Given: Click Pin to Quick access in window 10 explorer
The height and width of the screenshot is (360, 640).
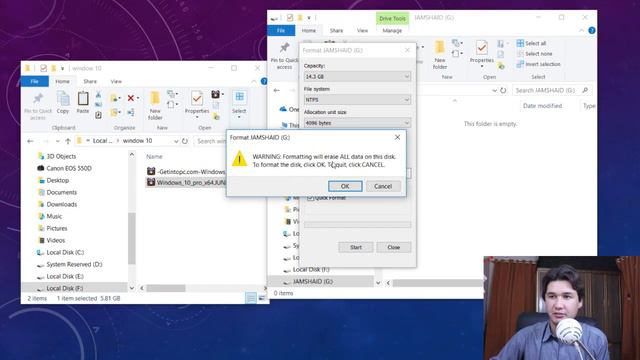Looking at the screenshot, I should pyautogui.click(x=38, y=105).
